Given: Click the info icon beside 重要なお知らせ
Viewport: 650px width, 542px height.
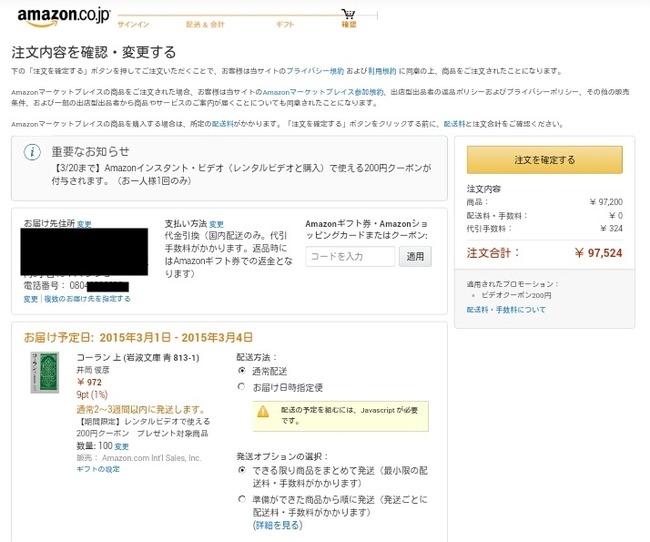Looking at the screenshot, I should pos(32,152).
